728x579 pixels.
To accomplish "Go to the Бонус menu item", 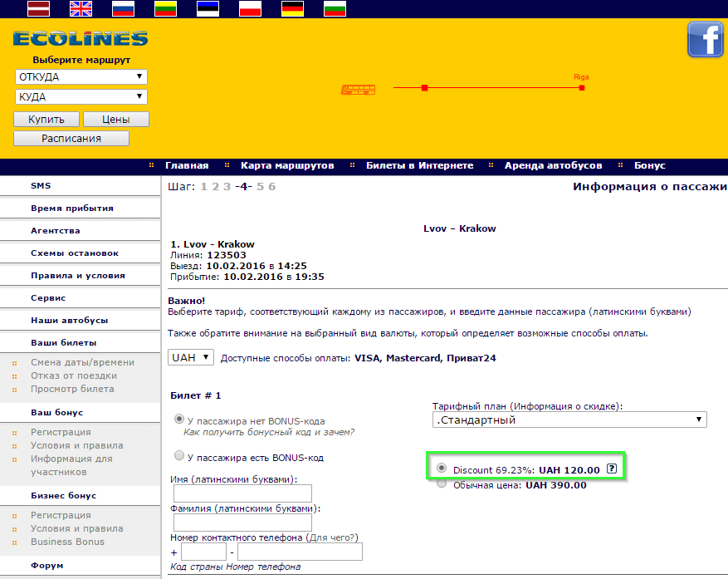I will coord(649,165).
